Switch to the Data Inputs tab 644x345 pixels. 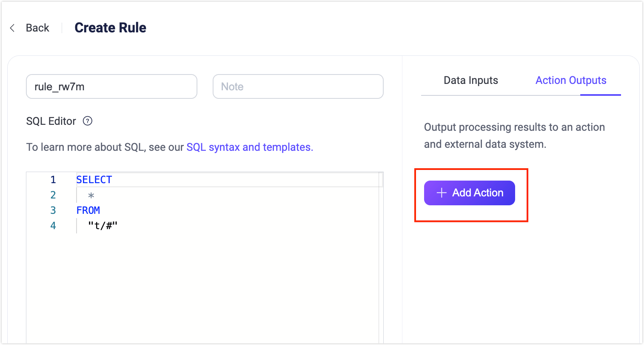coord(471,80)
